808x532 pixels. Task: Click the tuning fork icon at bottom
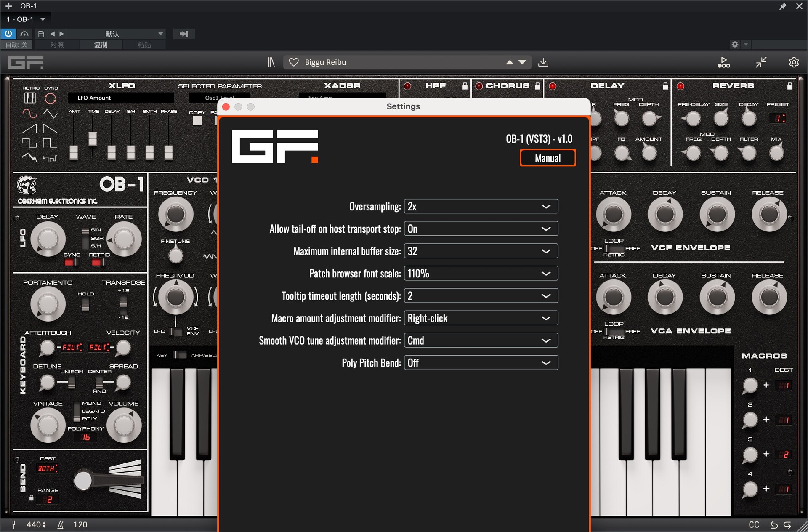coord(14,524)
